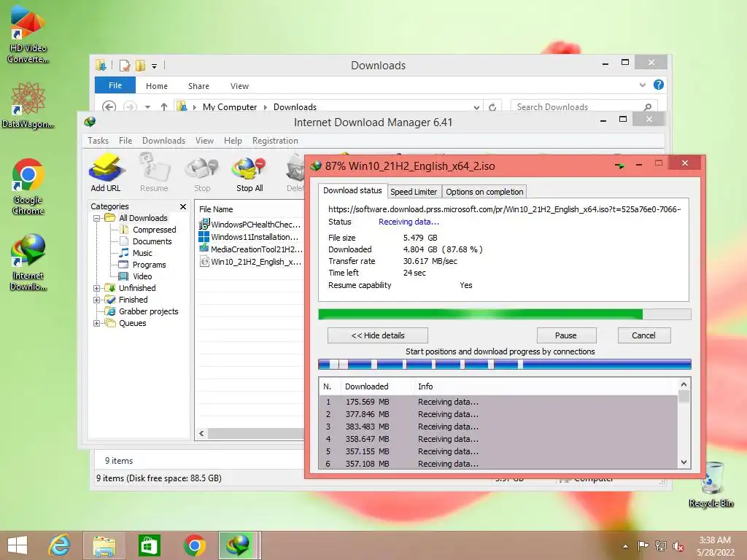Open the Downloads menu in IDM
The height and width of the screenshot is (560, 747).
[x=164, y=141]
